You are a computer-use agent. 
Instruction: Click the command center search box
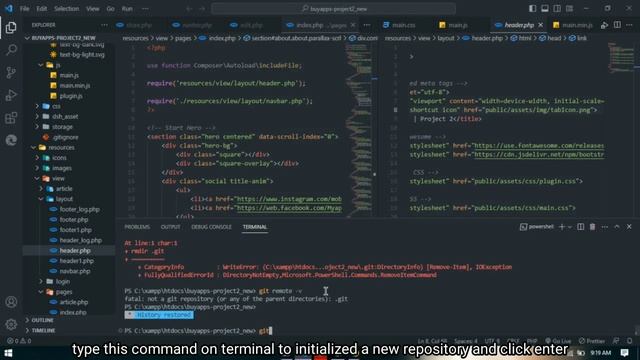tap(333, 9)
